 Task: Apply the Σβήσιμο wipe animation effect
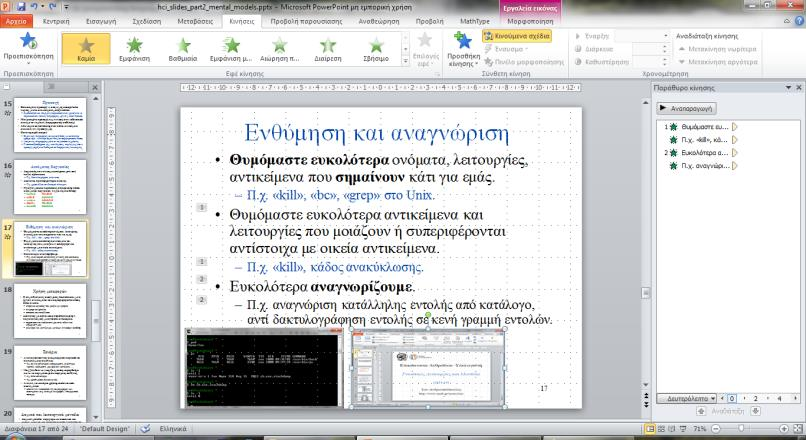pyautogui.click(x=376, y=49)
